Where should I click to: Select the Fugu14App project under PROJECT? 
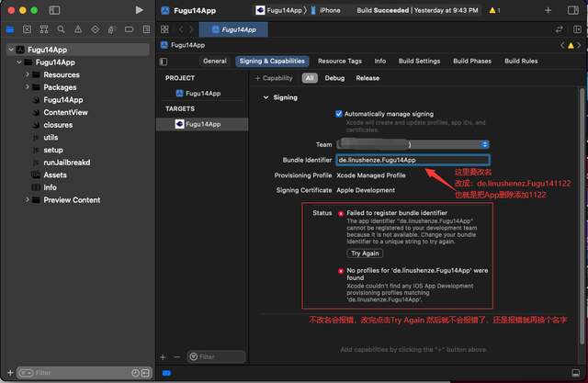tap(202, 94)
